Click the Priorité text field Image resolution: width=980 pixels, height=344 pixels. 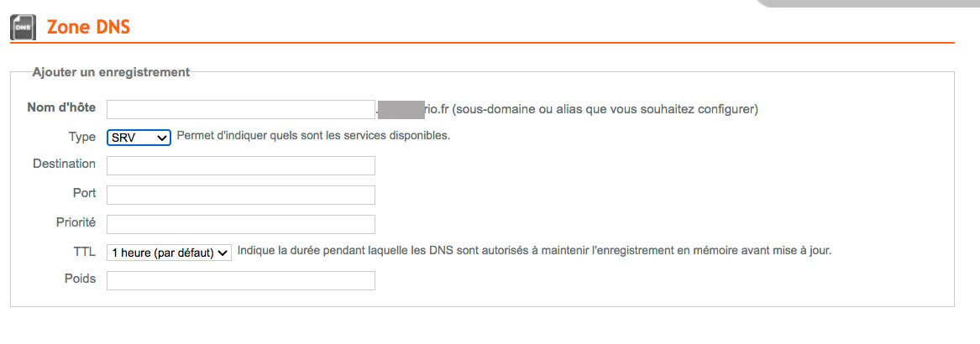click(241, 224)
